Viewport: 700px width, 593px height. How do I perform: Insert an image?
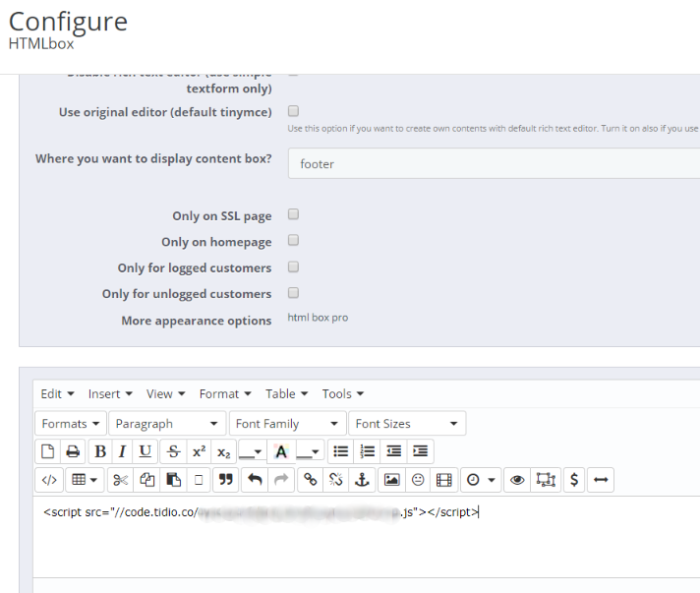click(391, 480)
